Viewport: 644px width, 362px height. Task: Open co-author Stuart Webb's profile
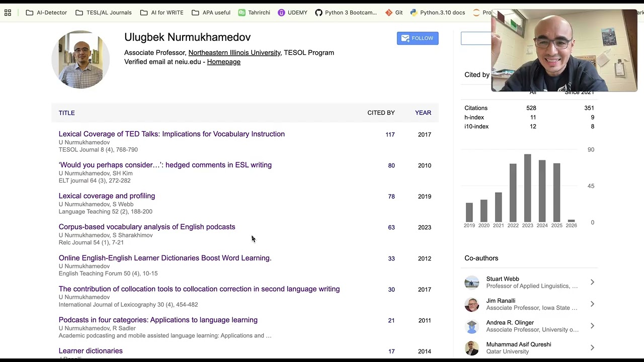point(503,279)
